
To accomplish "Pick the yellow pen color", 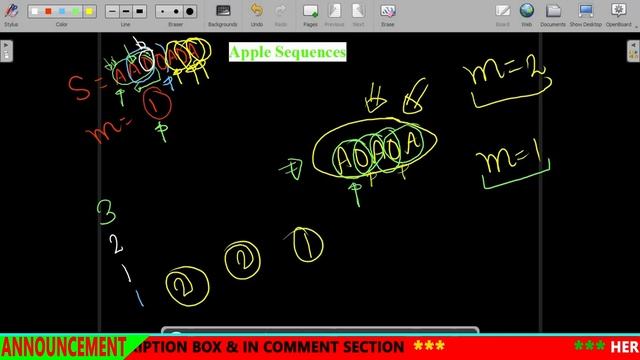I will pyautogui.click(x=89, y=11).
